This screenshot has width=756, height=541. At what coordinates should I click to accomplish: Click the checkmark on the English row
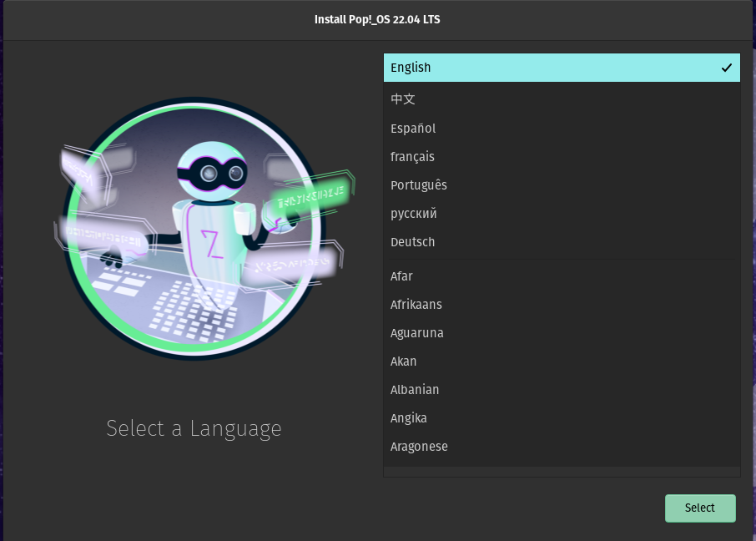click(x=727, y=68)
